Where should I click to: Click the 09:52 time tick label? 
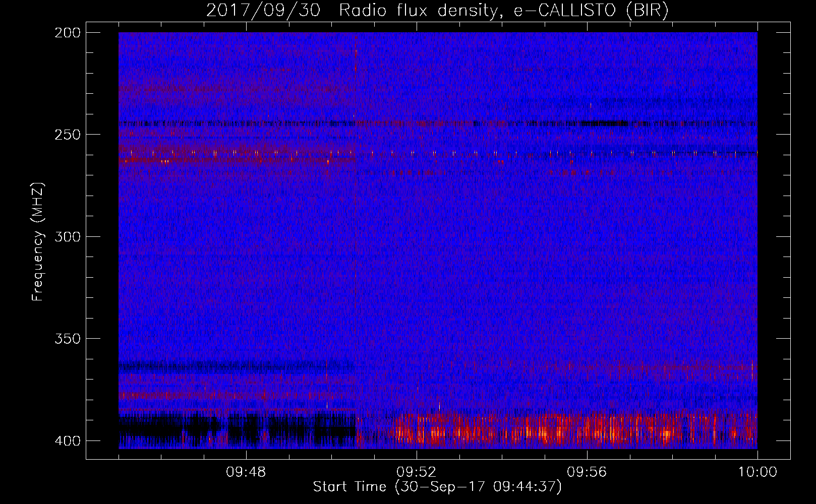(x=417, y=472)
